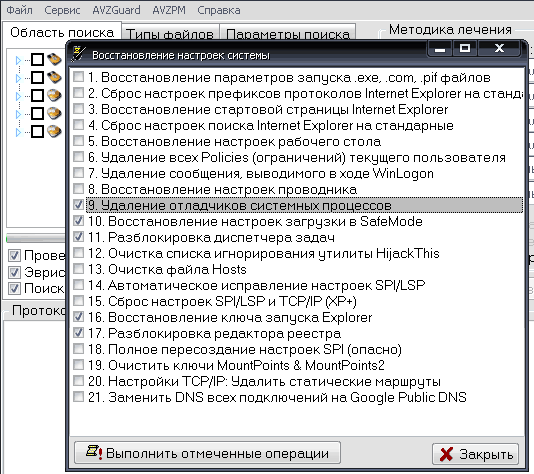Uncheck option 9 remove system process debuggers
This screenshot has width=534, height=474.
tap(79, 205)
